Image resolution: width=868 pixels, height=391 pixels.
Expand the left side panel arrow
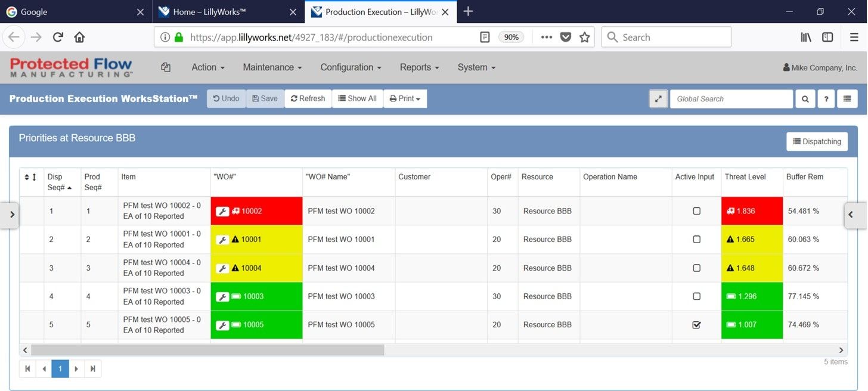pyautogui.click(x=12, y=215)
